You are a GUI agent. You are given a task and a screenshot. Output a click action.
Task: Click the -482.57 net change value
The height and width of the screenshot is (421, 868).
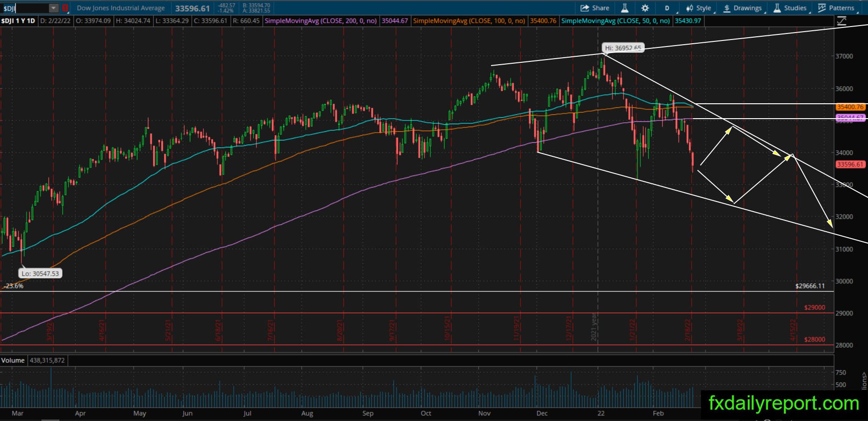[x=227, y=6]
